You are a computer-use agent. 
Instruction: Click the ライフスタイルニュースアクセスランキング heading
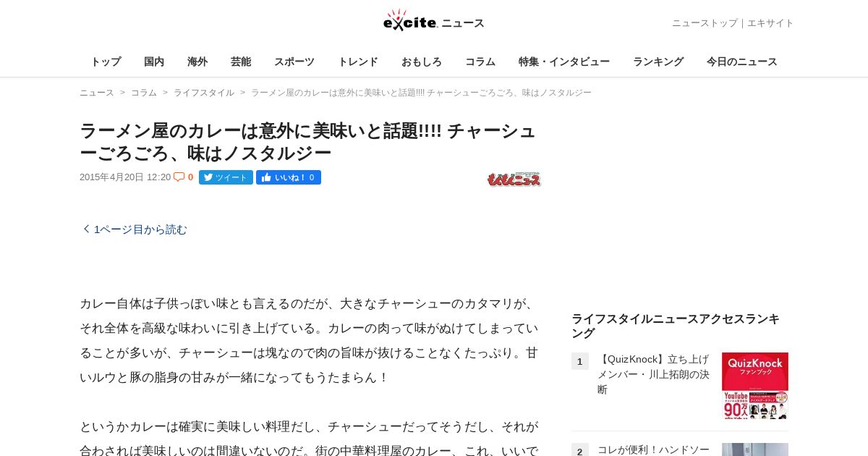pos(676,326)
